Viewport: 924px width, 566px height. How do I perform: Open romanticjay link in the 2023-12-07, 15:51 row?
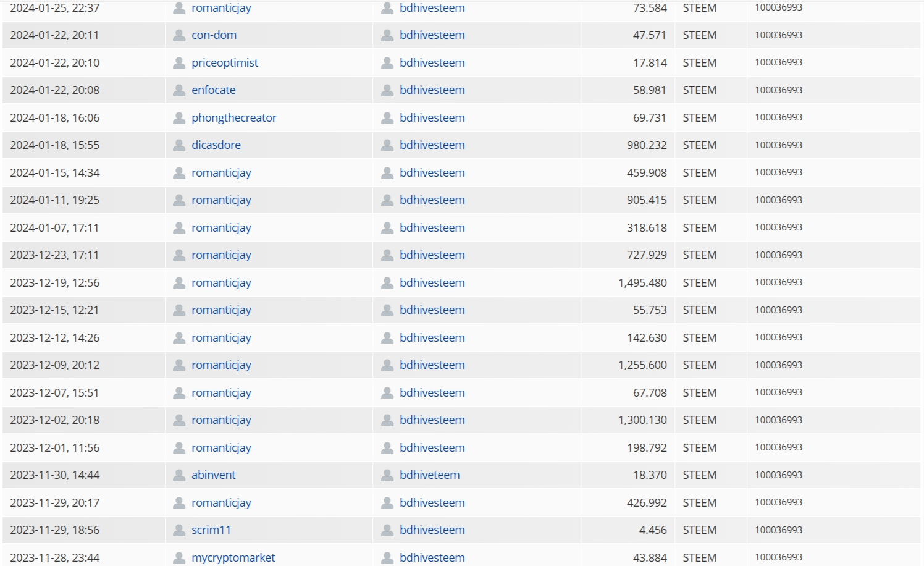pyautogui.click(x=221, y=393)
